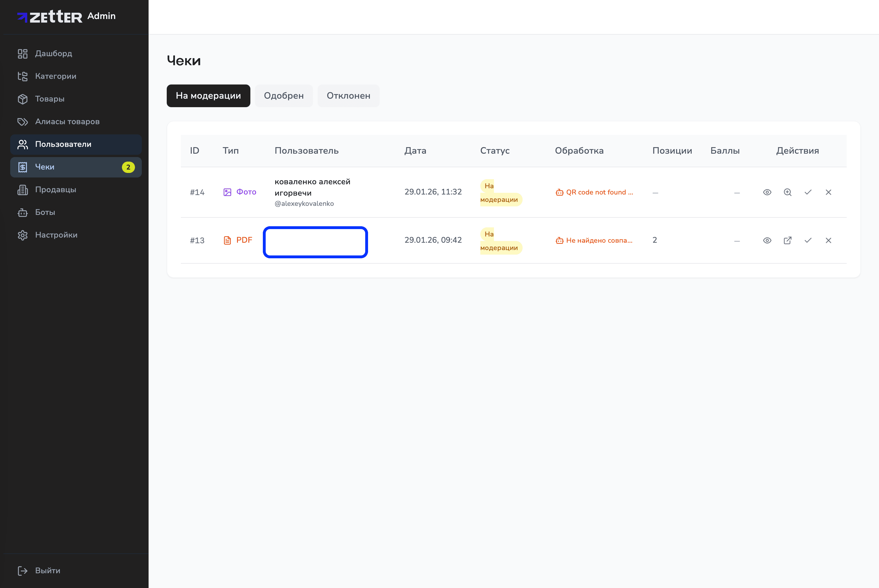Reject receipt #14 with the X icon
The width and height of the screenshot is (879, 588).
828,192
